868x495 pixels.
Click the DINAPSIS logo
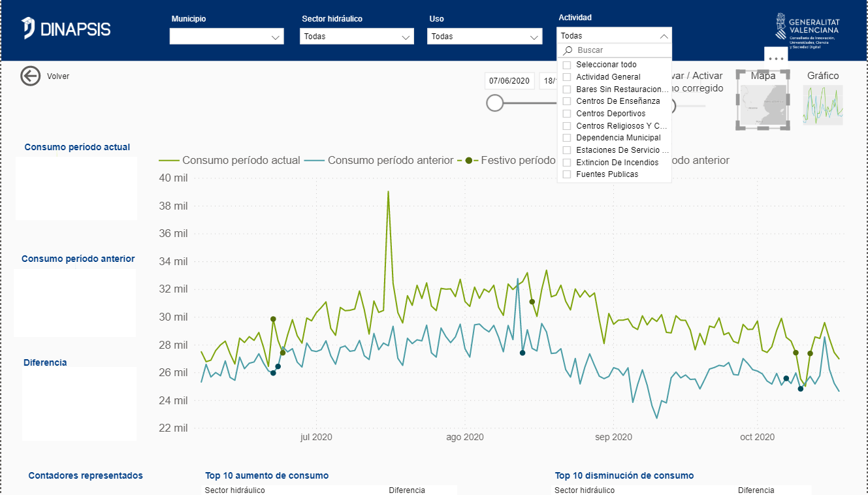[x=65, y=29]
